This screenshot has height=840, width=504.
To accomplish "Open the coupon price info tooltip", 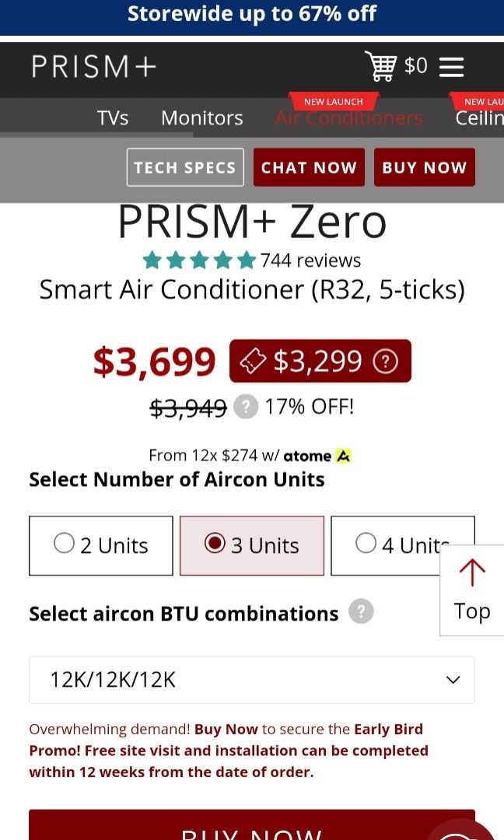I will (x=387, y=361).
